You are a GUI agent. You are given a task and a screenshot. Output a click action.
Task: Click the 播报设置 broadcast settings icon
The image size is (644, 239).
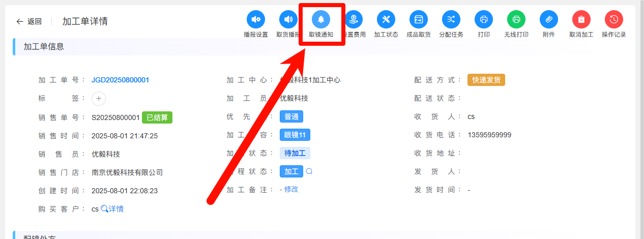point(256,20)
